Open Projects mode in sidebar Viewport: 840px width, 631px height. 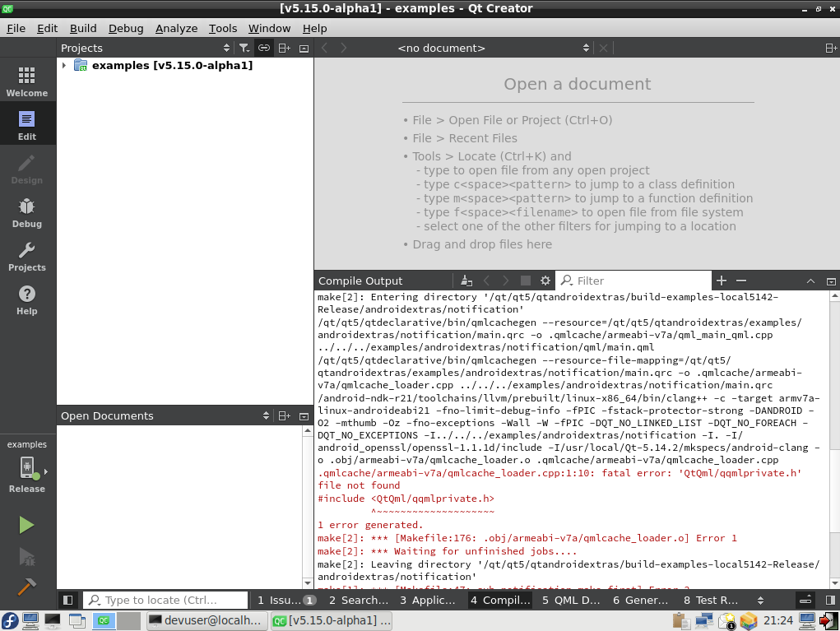[x=27, y=256]
